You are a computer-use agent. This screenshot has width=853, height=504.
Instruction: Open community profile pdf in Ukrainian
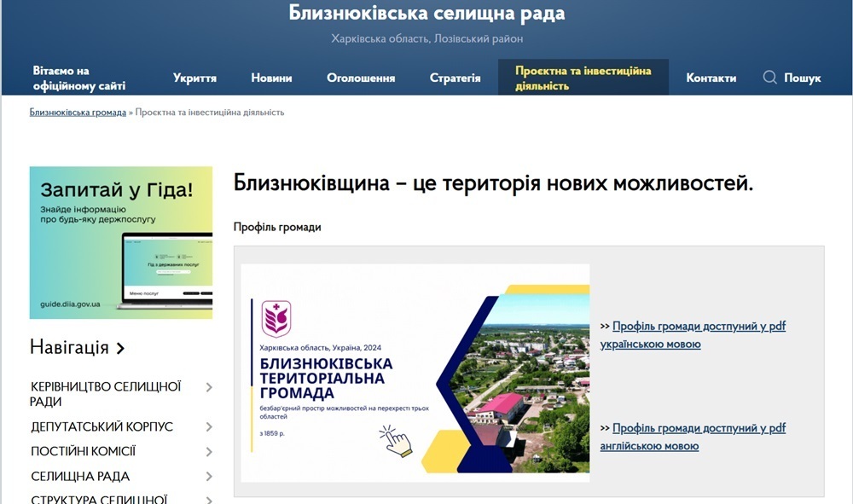pos(693,335)
